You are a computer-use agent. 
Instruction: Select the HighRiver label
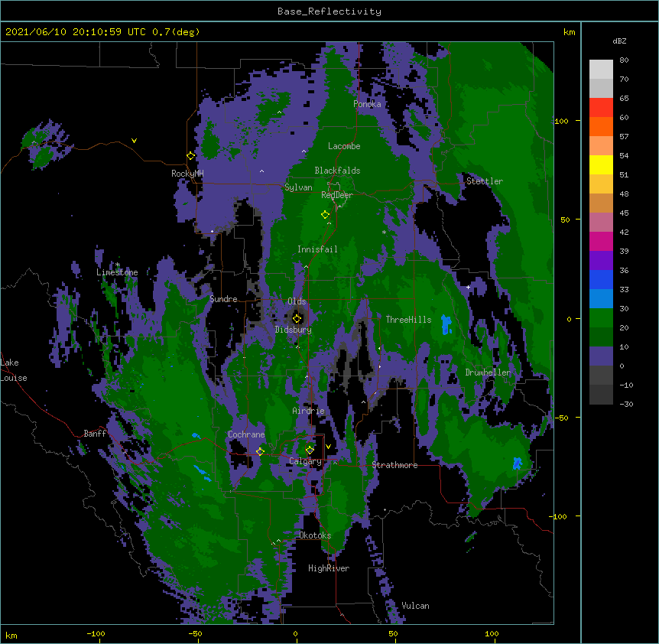pyautogui.click(x=328, y=568)
